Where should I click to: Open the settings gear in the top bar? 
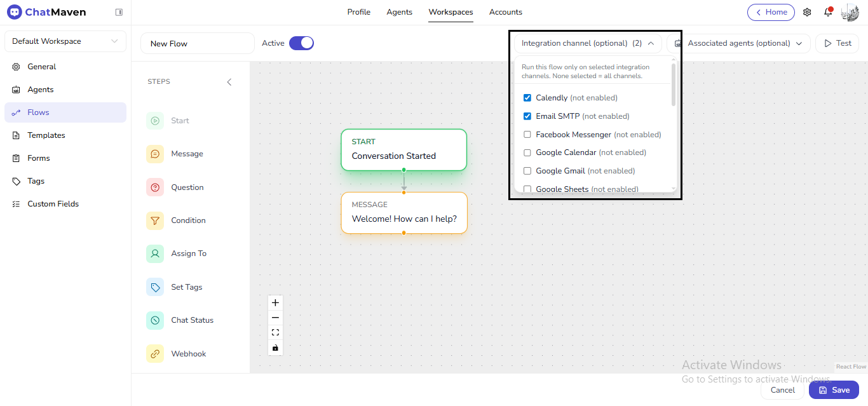807,12
